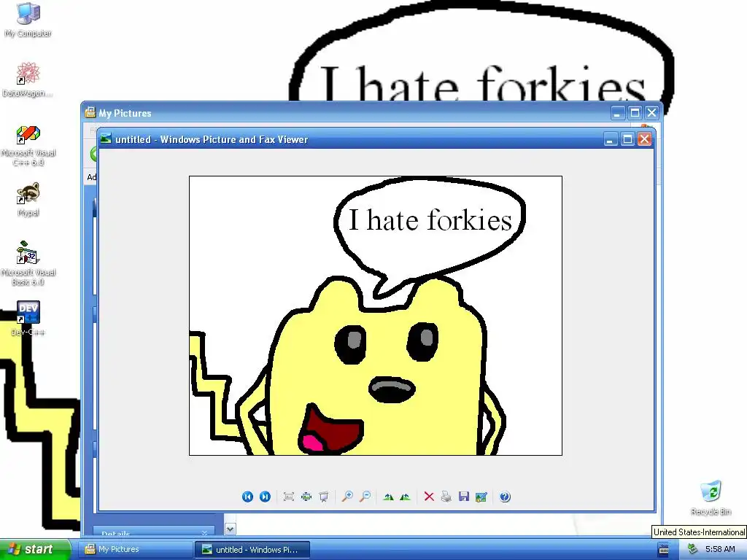Click the keyboard layout tray icon
The image size is (747, 560).
coord(664,550)
